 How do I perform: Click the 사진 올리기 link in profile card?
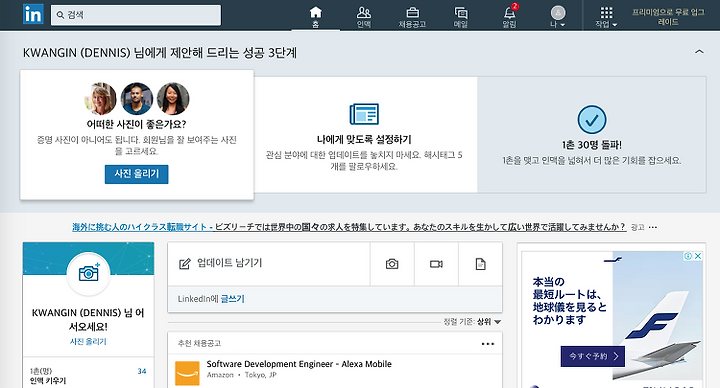coord(88,342)
